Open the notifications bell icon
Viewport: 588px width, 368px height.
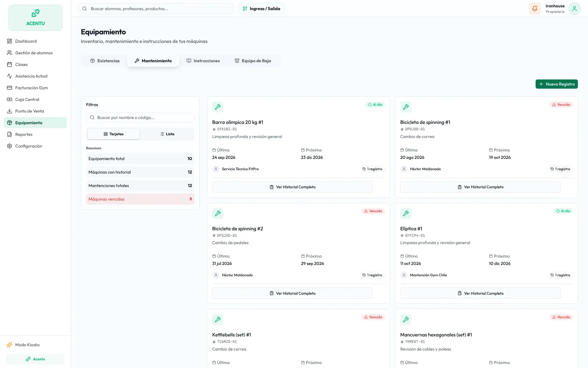pyautogui.click(x=535, y=8)
